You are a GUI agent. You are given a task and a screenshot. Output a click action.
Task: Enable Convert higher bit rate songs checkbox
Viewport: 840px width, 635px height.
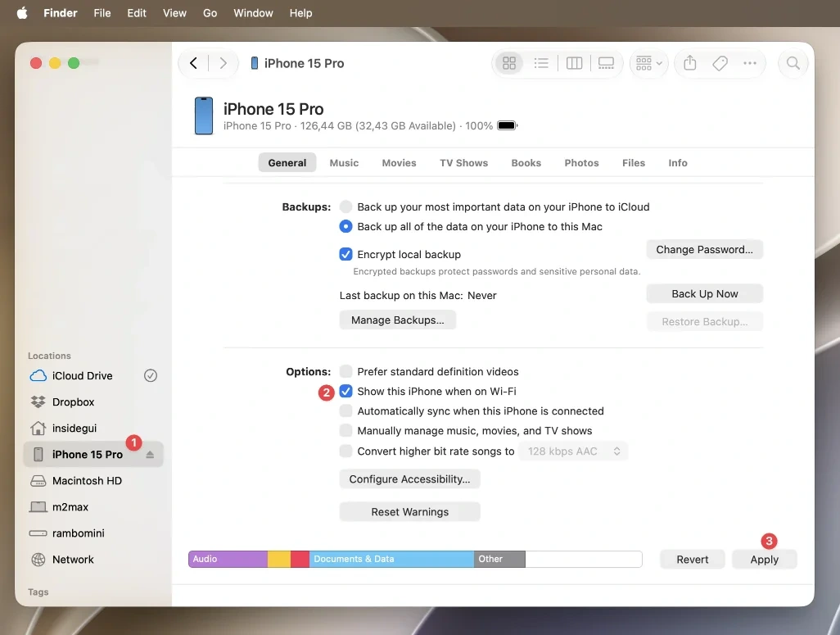pyautogui.click(x=346, y=451)
